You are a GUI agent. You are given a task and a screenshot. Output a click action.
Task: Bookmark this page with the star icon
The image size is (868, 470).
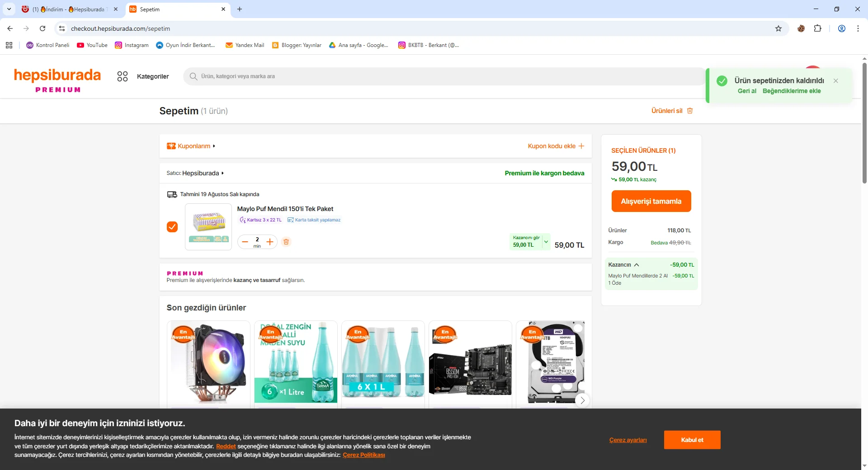778,28
